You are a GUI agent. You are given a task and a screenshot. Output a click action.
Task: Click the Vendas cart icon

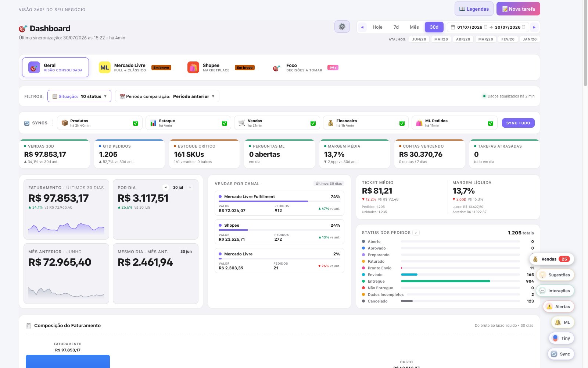pyautogui.click(x=242, y=123)
